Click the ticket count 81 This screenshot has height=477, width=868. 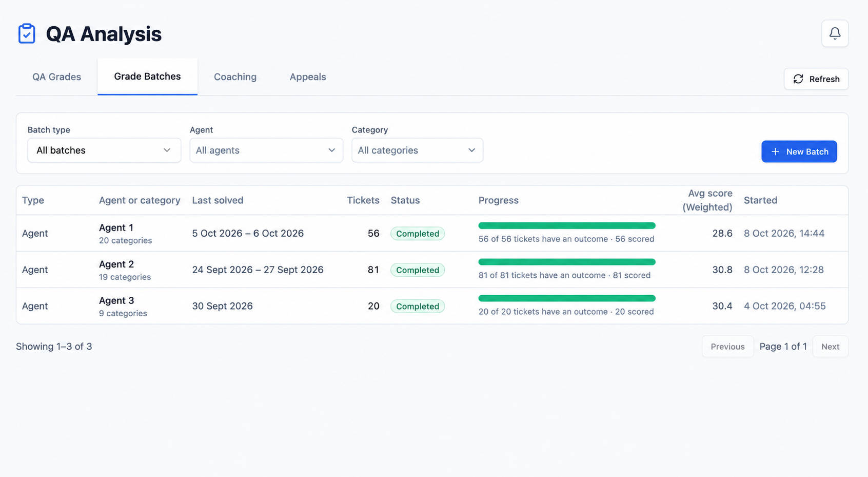pos(373,270)
